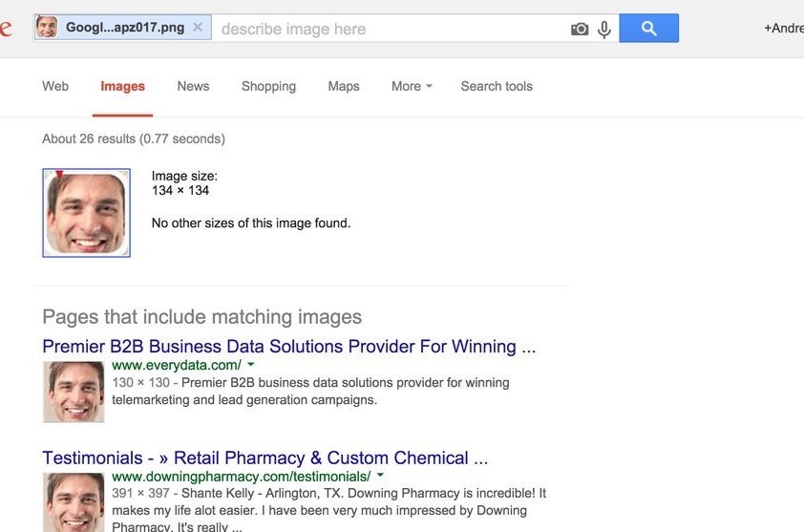Open Testimonials Retail Pharmacy result link
Image resolution: width=804 pixels, height=532 pixels.
click(x=265, y=458)
